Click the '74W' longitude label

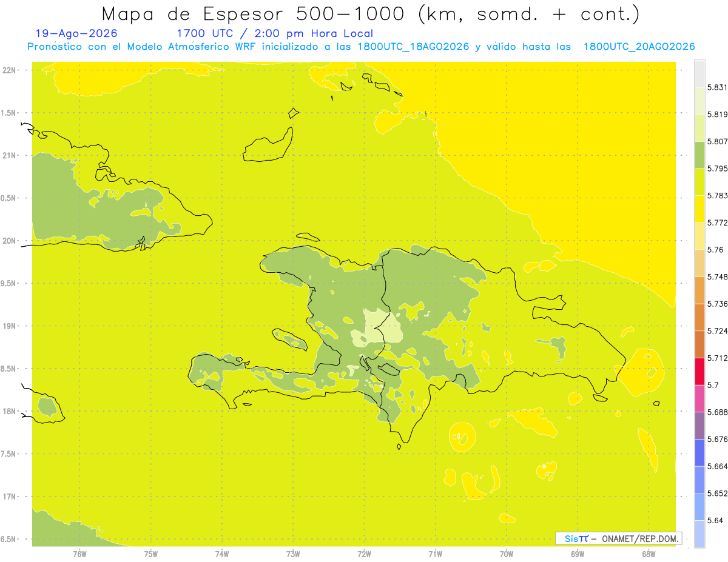pyautogui.click(x=222, y=554)
